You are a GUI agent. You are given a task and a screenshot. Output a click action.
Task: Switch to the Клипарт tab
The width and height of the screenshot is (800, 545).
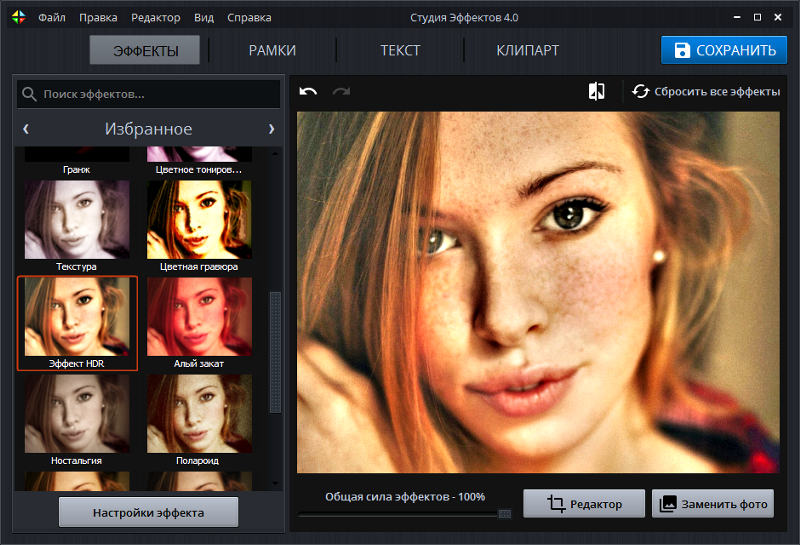click(x=528, y=50)
